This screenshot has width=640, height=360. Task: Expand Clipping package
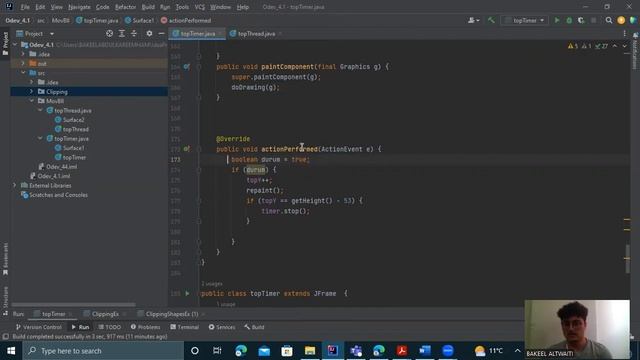point(31,91)
